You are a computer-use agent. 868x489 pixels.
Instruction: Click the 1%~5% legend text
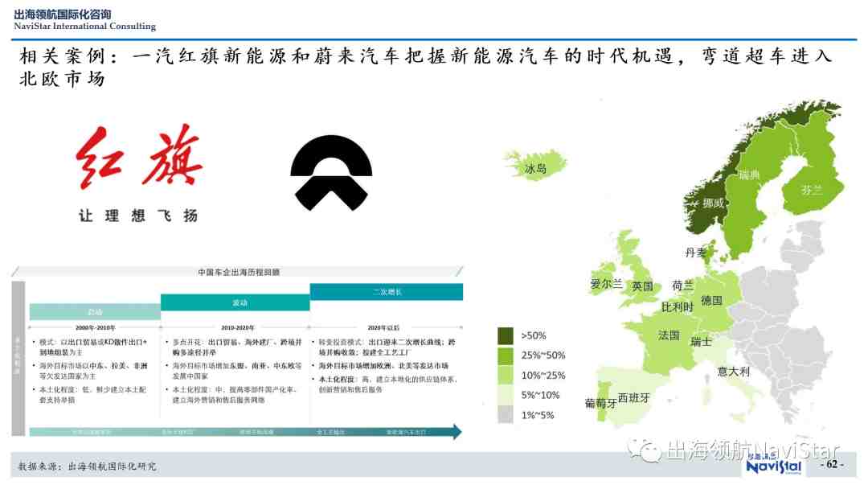[538, 415]
